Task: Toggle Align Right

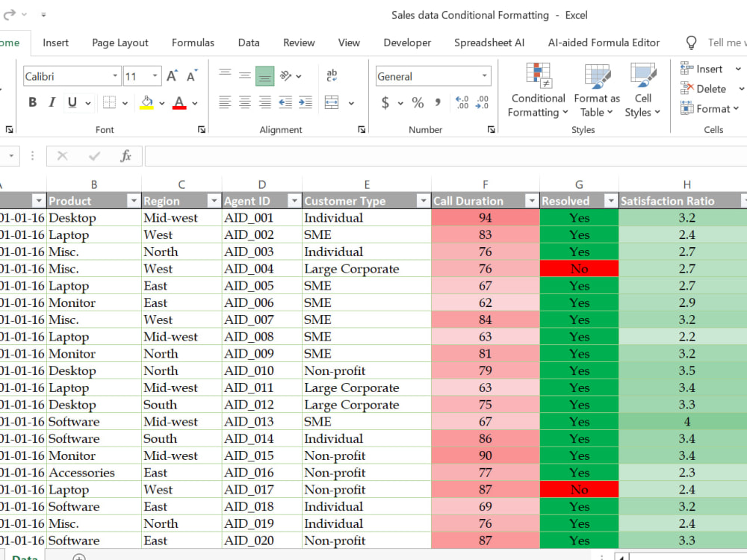Action: (x=265, y=102)
